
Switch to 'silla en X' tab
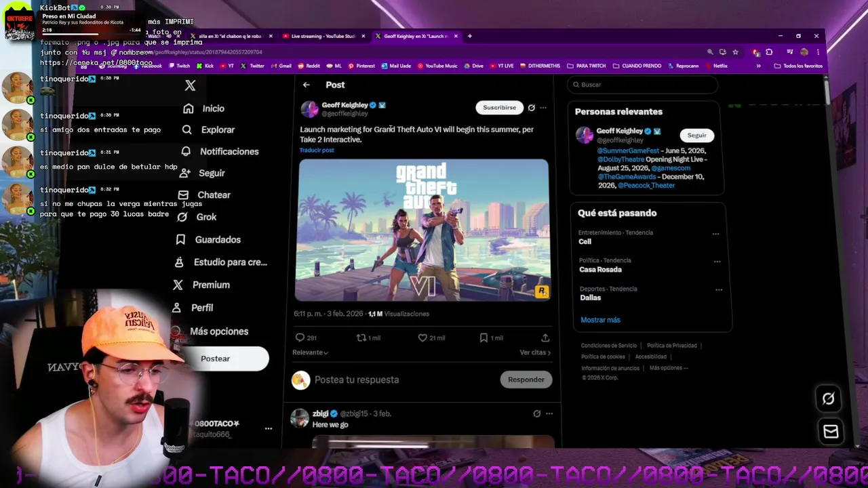click(x=231, y=36)
